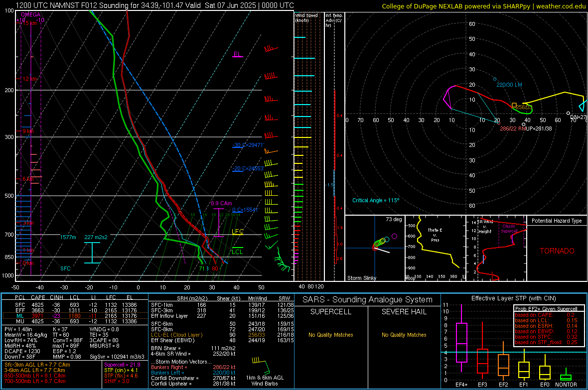Click the UP=281/38 hodograph label

tap(539, 129)
